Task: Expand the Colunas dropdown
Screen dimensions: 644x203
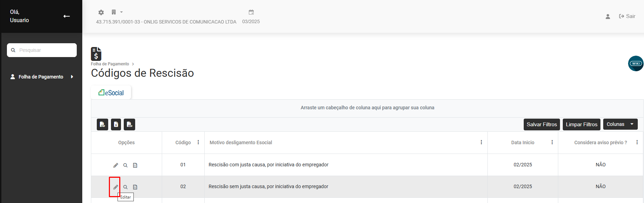Action: (632, 124)
